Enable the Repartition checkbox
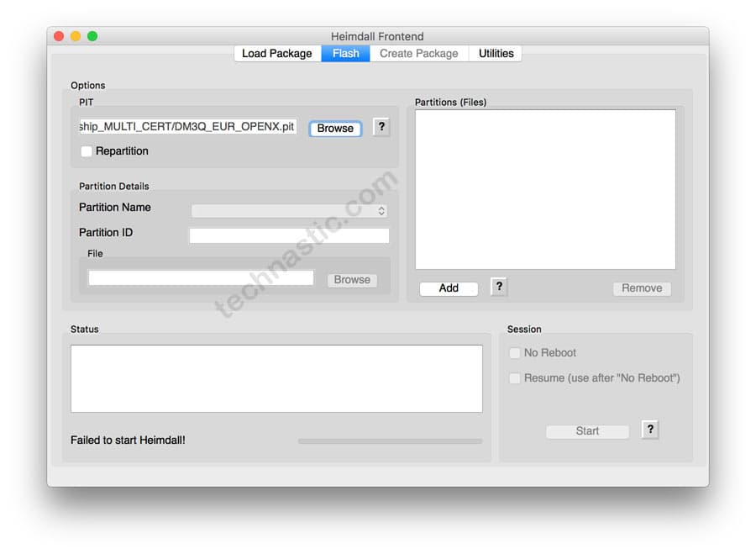 coord(87,151)
